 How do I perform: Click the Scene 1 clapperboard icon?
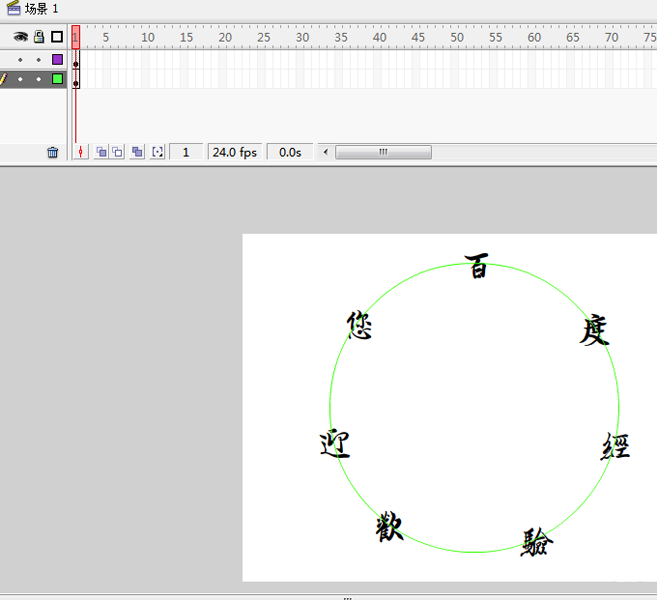click(x=13, y=8)
